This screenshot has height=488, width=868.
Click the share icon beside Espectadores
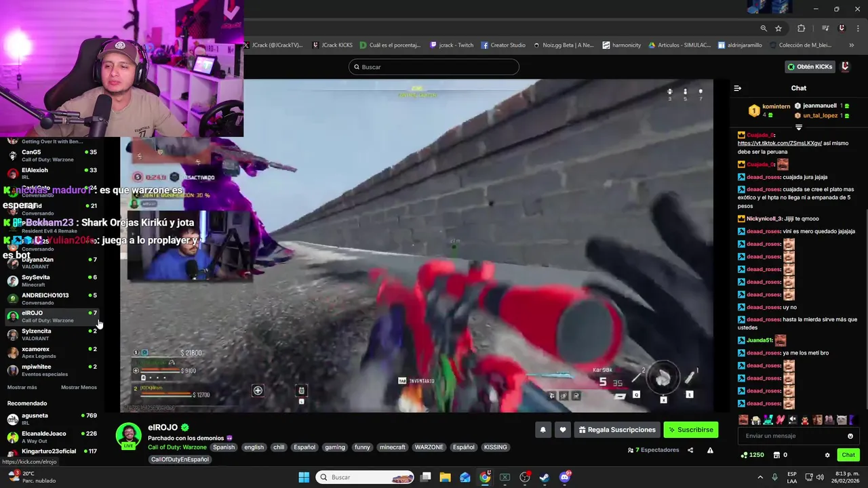[690, 450]
